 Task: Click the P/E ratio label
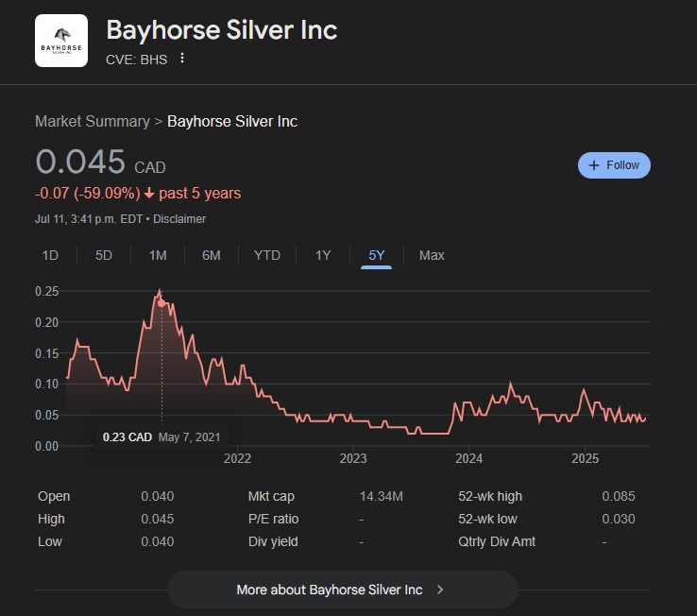273,519
